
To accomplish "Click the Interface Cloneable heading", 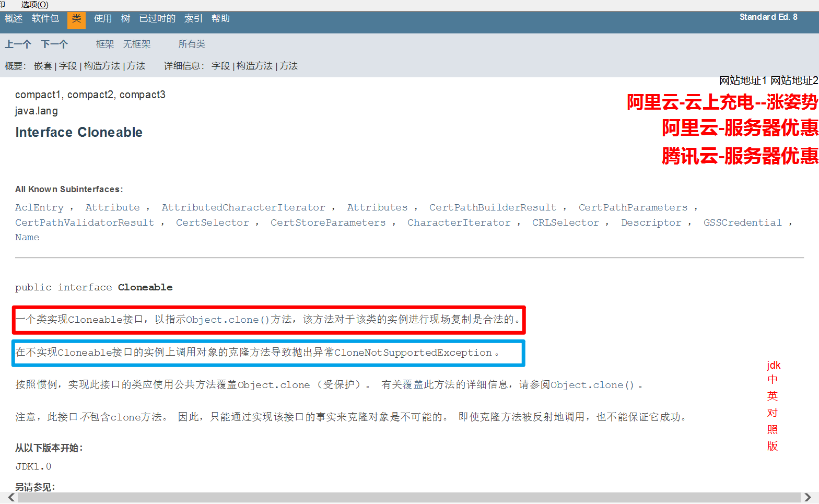I will [79, 132].
